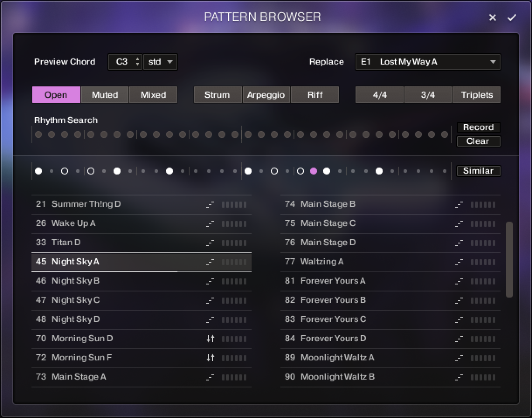
Task: Enable the Muted pattern filter
Action: click(105, 95)
